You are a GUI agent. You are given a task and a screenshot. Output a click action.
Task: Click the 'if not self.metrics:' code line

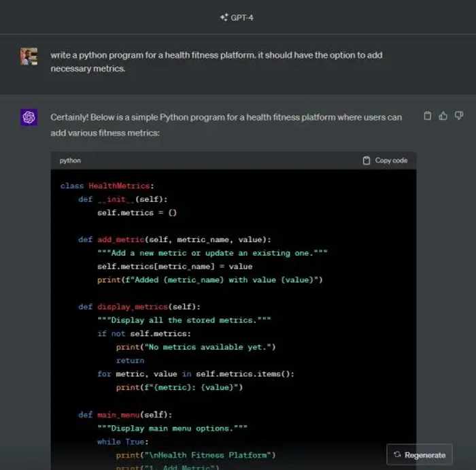[x=144, y=333]
